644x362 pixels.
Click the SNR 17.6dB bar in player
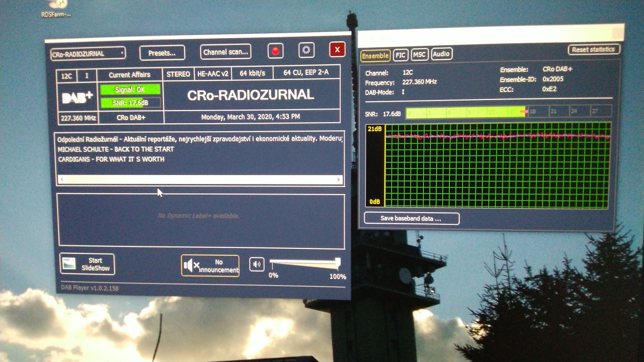130,103
